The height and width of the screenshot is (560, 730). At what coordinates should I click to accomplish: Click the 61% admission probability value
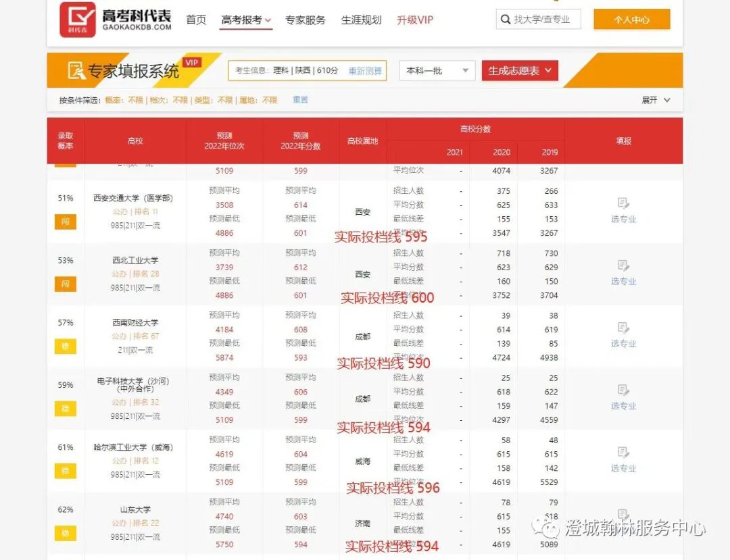pyautogui.click(x=65, y=447)
